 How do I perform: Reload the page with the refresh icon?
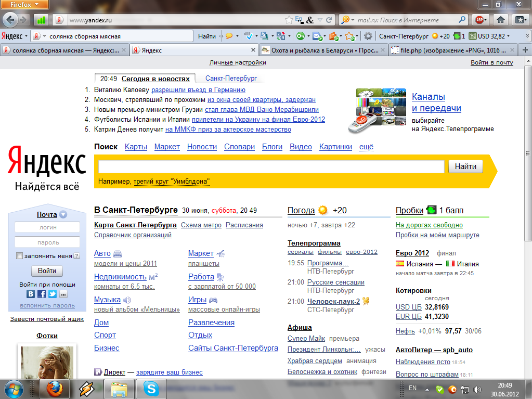329,20
